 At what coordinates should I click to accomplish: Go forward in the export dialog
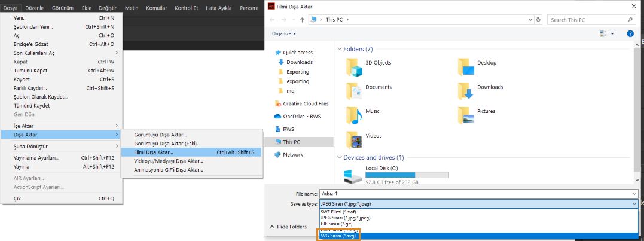point(284,20)
